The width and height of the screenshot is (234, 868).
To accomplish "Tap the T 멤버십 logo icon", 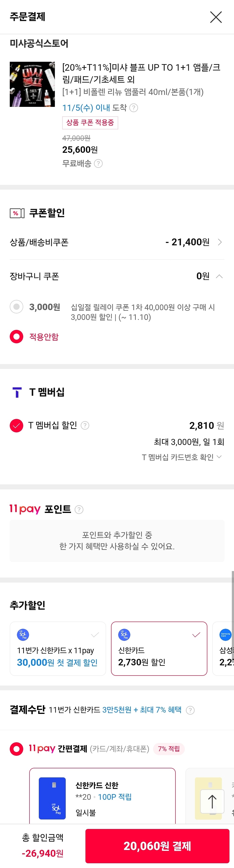I will coord(17,393).
